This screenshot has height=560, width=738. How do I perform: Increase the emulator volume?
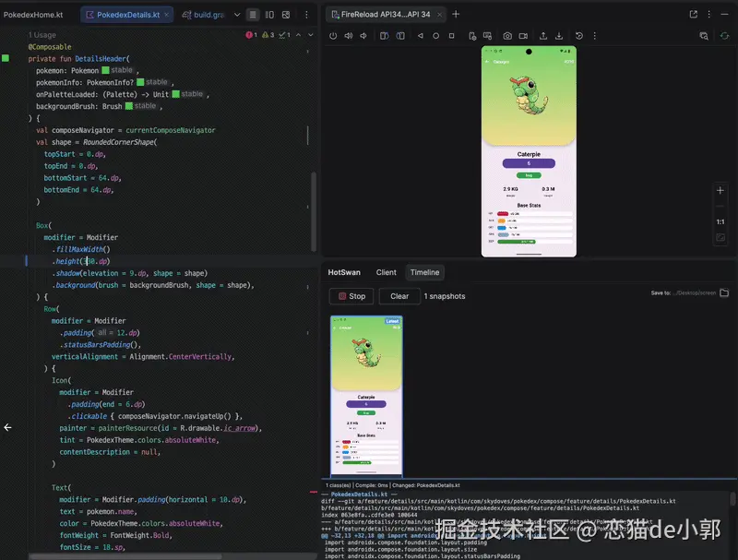coord(349,36)
